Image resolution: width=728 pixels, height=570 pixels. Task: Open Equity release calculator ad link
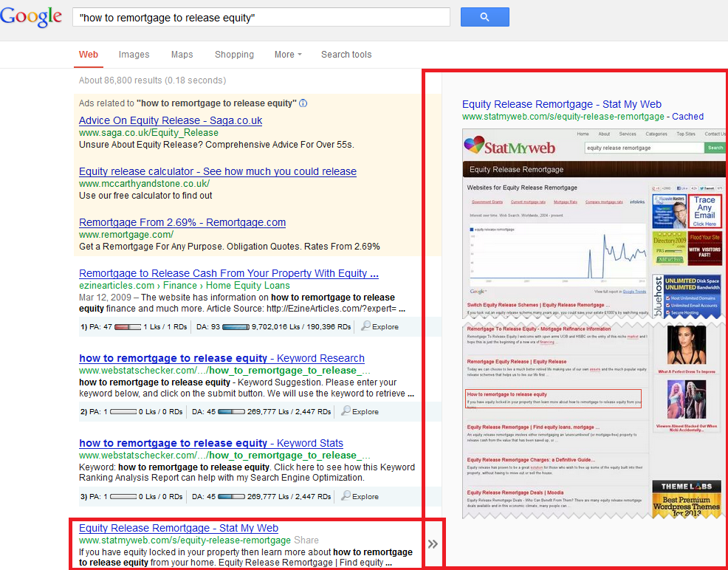tap(218, 171)
